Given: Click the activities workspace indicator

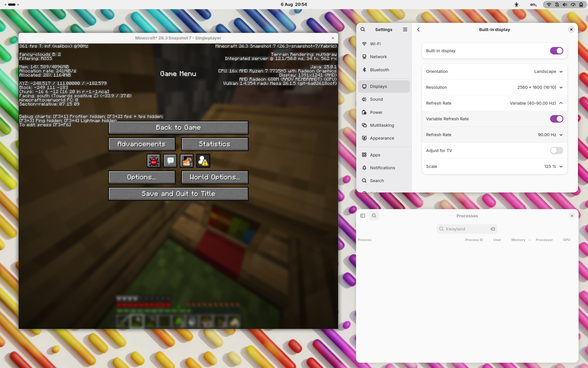Looking at the screenshot, I should [x=12, y=5].
